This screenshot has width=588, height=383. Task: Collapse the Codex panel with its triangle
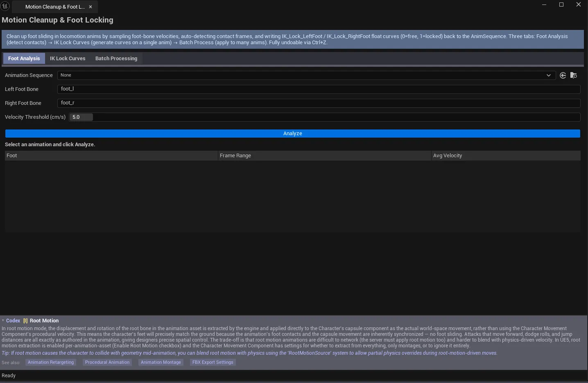pyautogui.click(x=3, y=321)
